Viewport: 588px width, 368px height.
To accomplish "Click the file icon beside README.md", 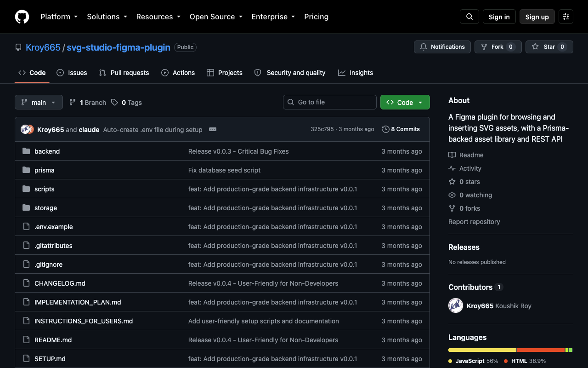I will 26,340.
